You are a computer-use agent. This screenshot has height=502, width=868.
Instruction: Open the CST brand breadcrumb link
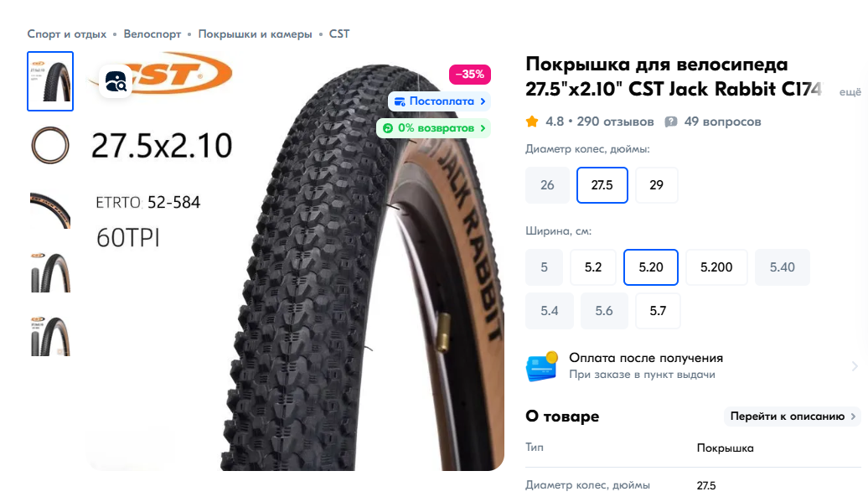(339, 34)
